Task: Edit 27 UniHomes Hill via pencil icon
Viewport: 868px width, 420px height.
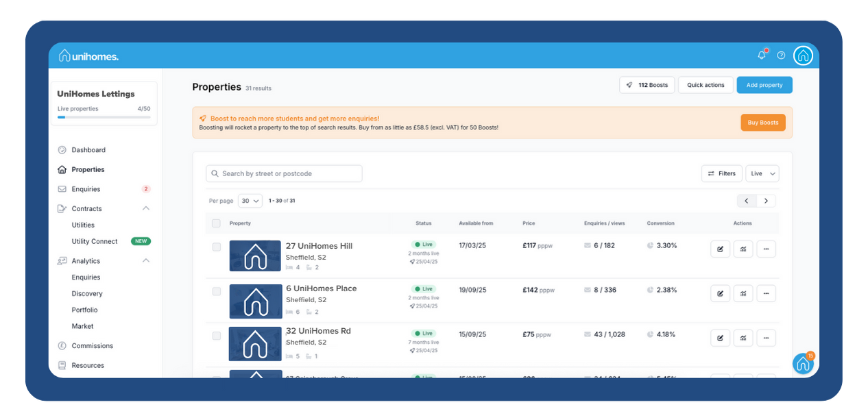Action: (720, 249)
